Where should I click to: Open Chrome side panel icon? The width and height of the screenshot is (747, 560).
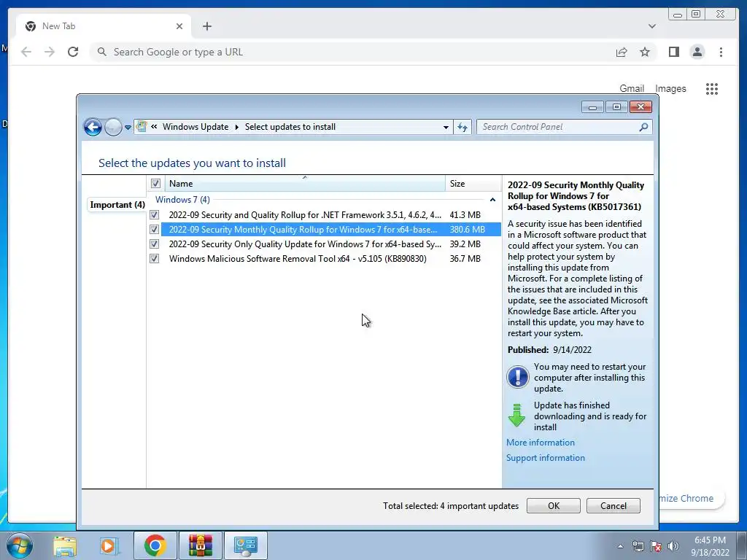[x=673, y=52]
